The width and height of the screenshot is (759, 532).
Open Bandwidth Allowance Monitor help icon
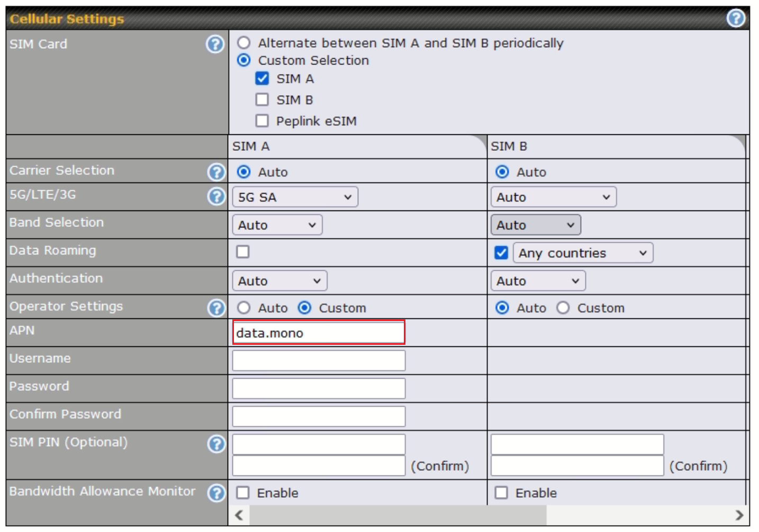(x=216, y=493)
